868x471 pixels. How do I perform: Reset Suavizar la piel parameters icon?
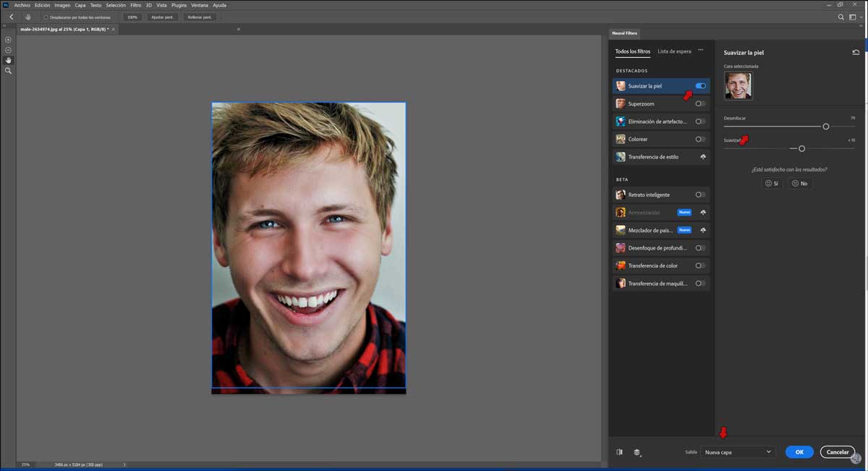(x=856, y=52)
